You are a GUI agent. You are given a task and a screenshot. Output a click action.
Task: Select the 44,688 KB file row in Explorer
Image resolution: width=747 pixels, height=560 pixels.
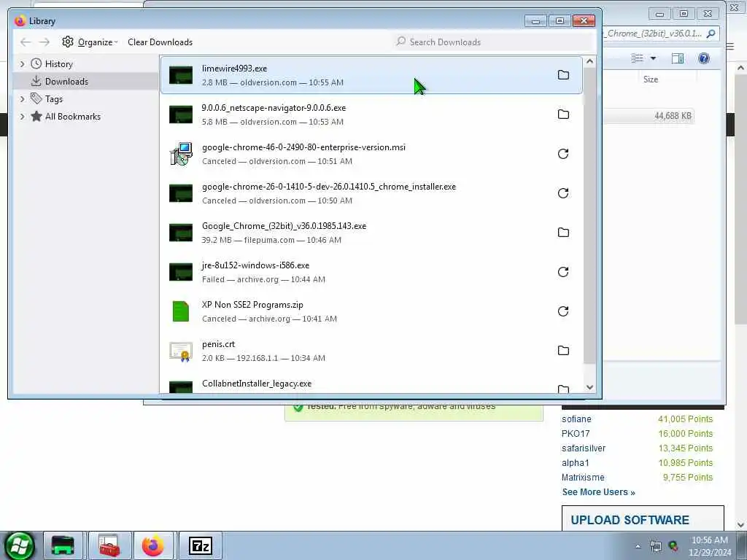[x=649, y=116]
